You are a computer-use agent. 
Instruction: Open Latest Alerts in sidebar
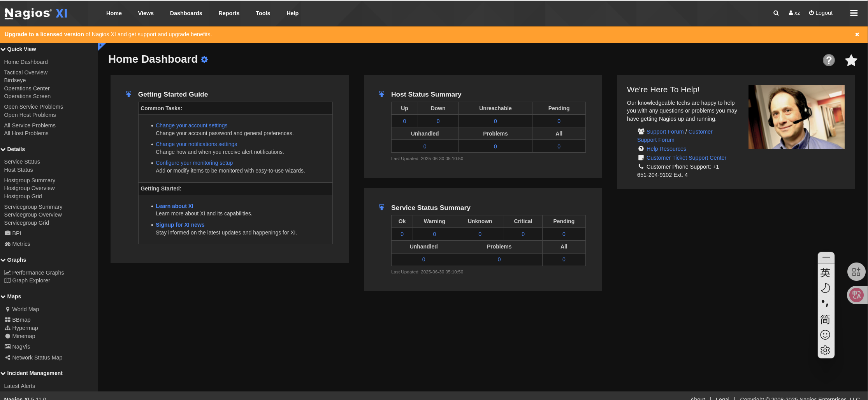tap(19, 386)
